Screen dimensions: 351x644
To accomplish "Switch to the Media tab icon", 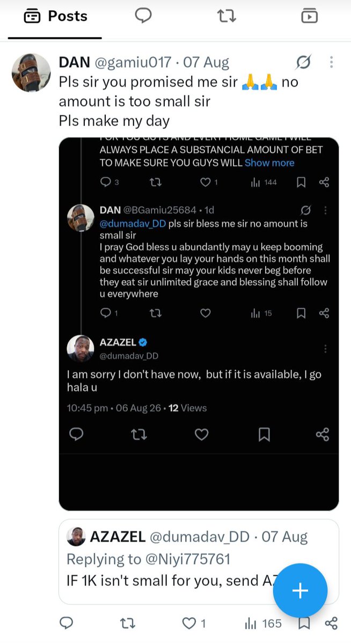I will (309, 16).
